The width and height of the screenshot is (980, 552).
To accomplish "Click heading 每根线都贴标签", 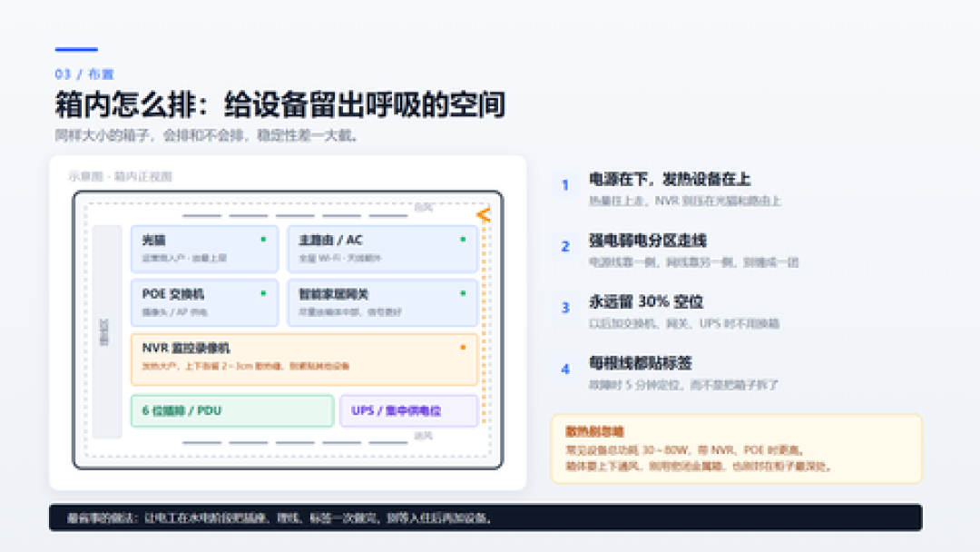I will tap(640, 363).
